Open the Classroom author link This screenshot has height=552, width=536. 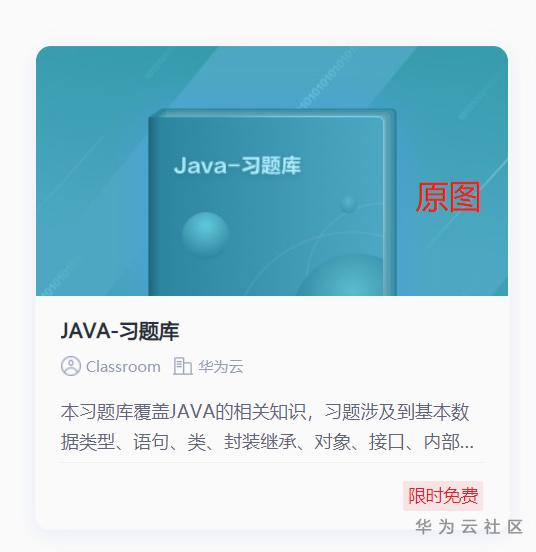tap(123, 367)
